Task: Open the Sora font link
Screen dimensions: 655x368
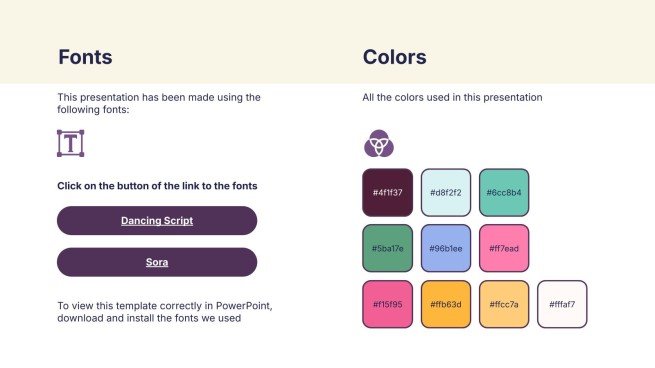Action: [x=157, y=262]
